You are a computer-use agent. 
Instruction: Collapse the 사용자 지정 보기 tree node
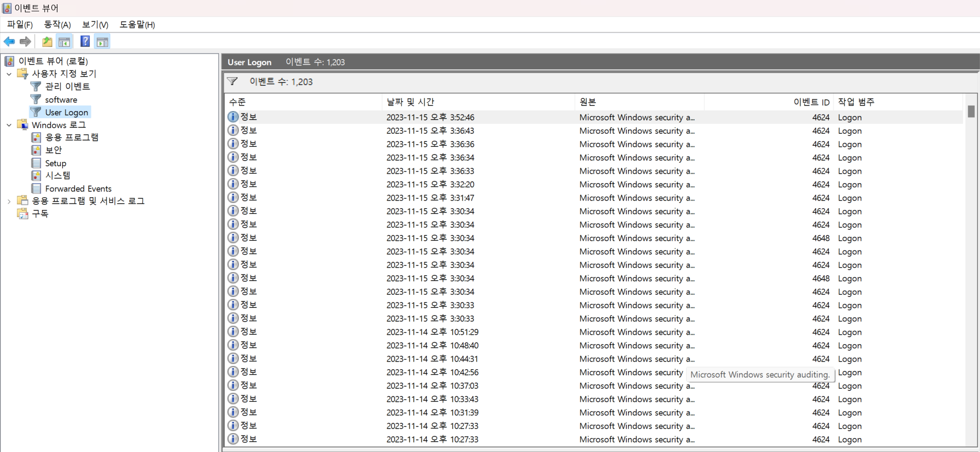pos(9,74)
